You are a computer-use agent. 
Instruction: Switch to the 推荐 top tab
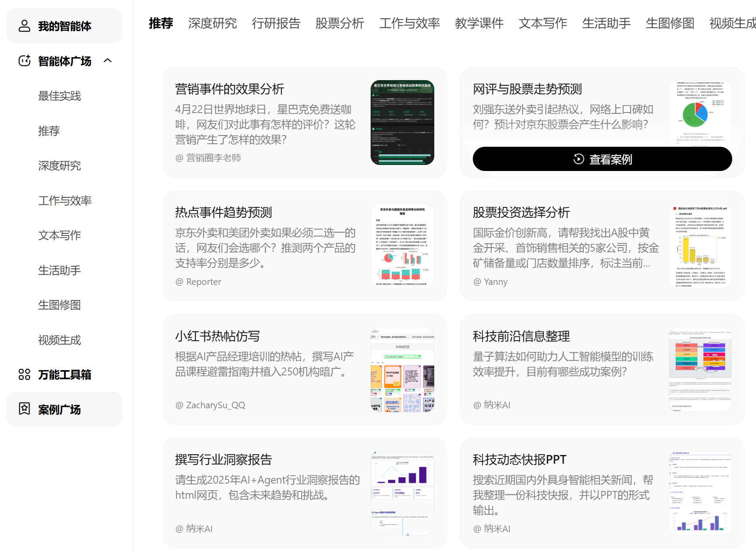[161, 23]
